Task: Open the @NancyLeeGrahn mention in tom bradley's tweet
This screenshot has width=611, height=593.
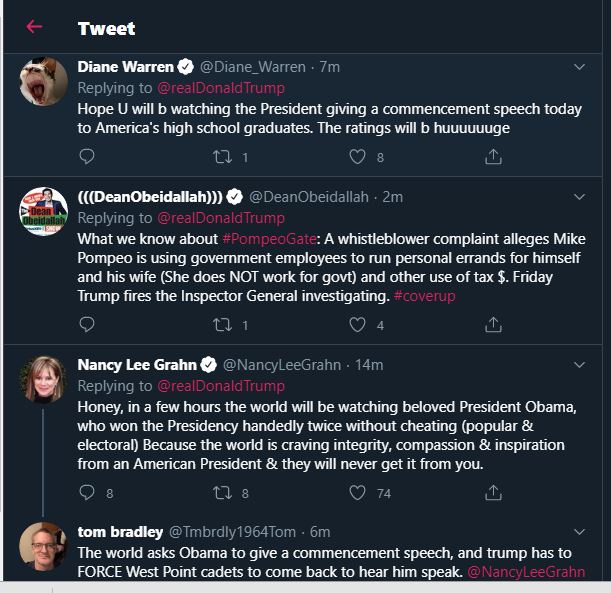Action: (x=526, y=572)
